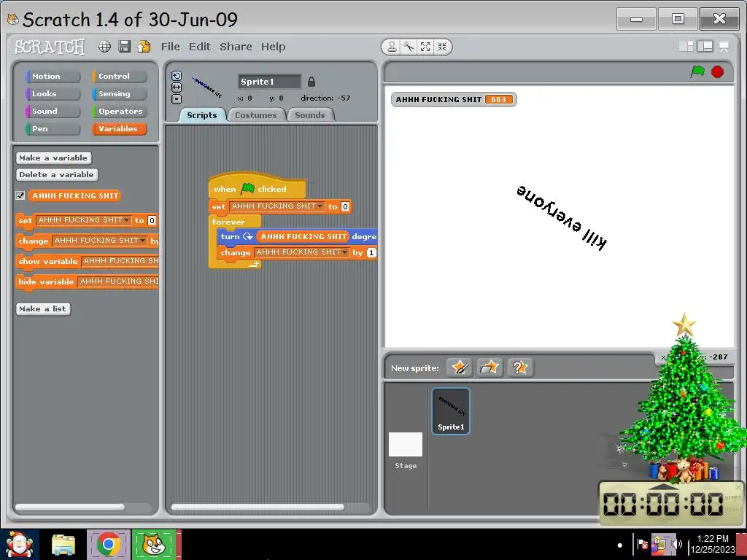Set rotation style to can rotate

pyautogui.click(x=177, y=76)
